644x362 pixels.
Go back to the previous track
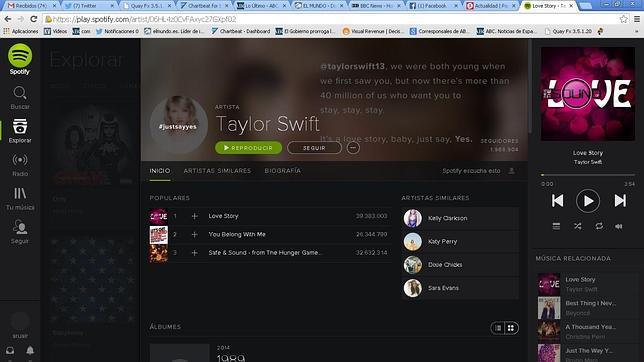point(557,201)
